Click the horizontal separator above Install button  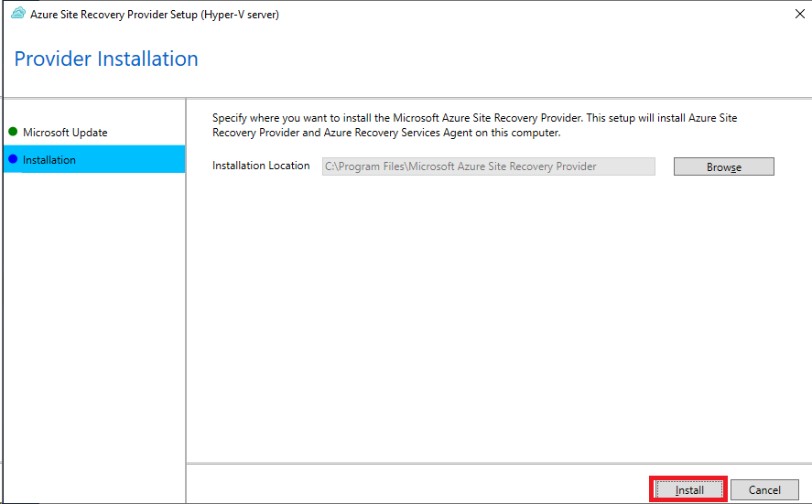[499, 463]
